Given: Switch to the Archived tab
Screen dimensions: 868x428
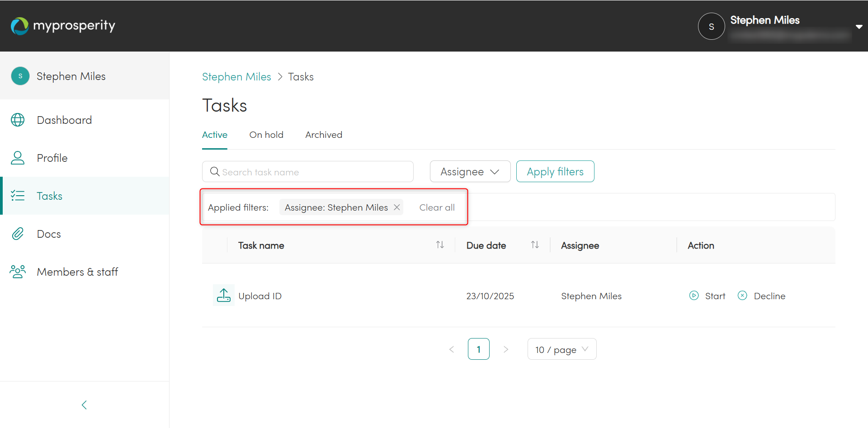Looking at the screenshot, I should (324, 135).
